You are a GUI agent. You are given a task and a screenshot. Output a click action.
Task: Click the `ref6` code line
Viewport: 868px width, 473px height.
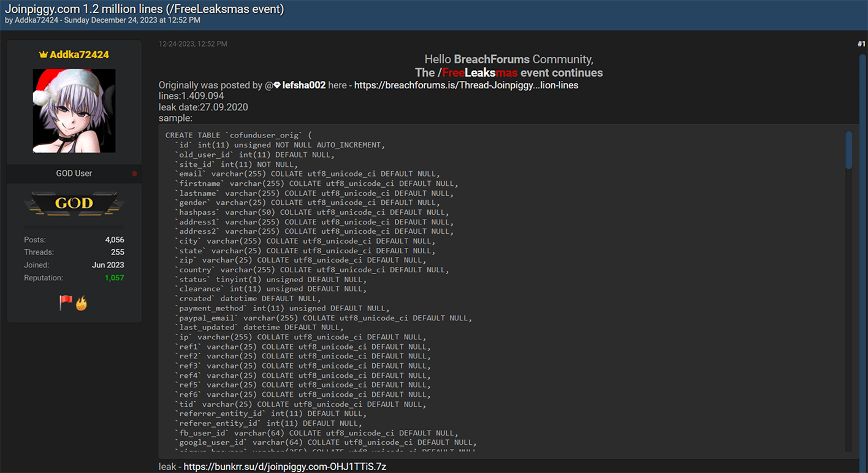coord(303,394)
